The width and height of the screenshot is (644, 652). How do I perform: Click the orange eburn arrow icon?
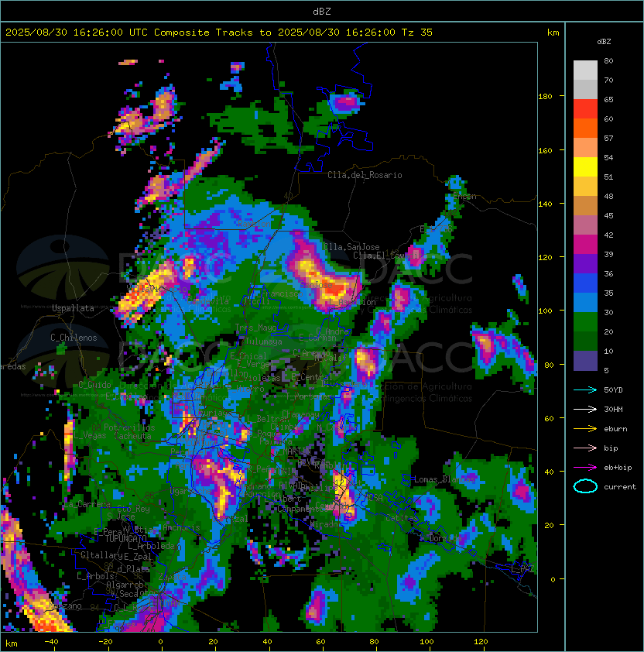click(585, 428)
